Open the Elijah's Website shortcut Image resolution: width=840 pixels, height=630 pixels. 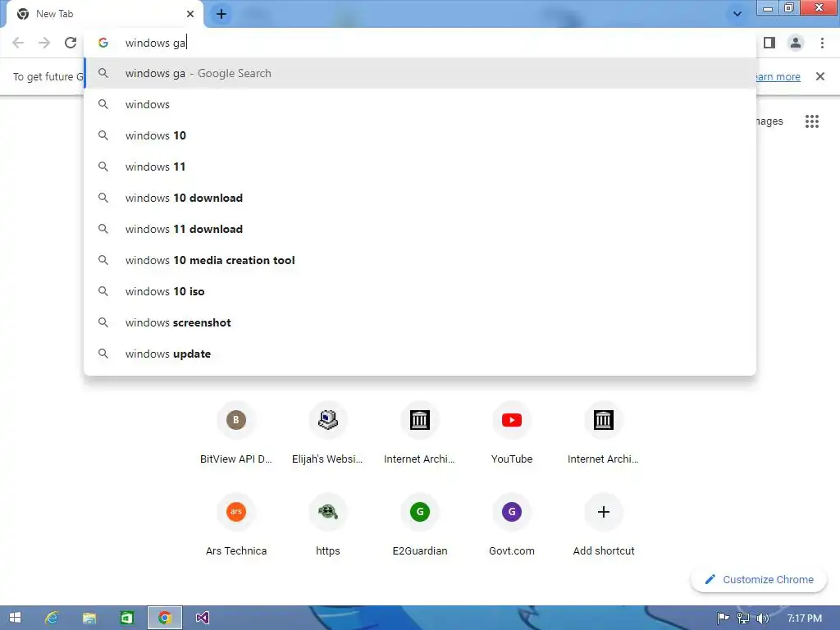(328, 433)
